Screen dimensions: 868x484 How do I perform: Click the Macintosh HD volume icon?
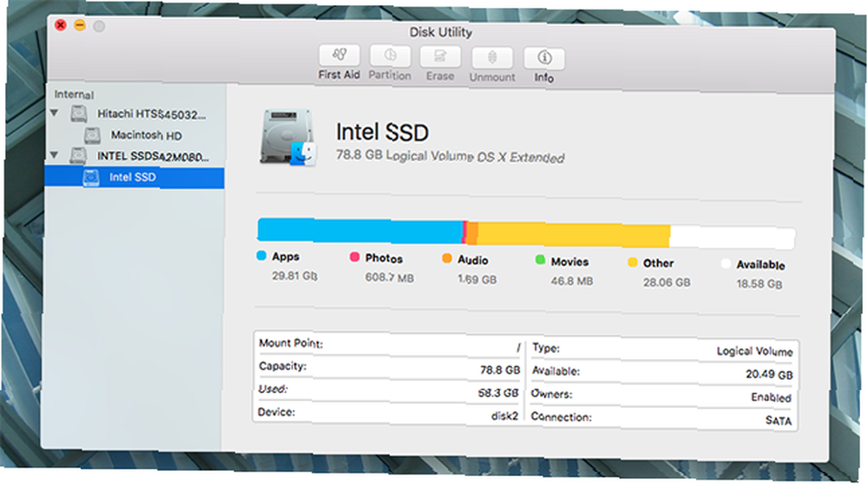92,135
